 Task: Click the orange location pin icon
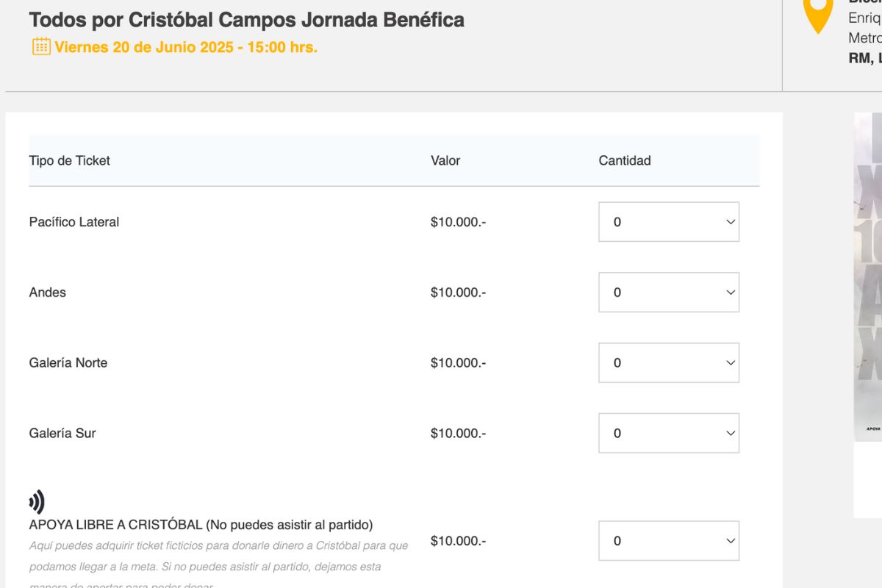818,15
